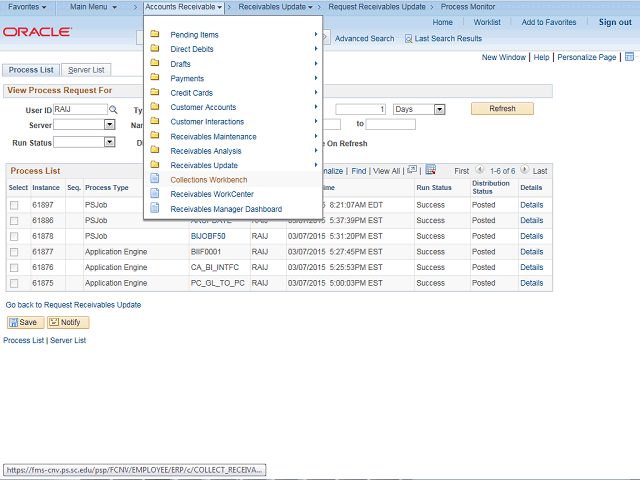The image size is (640, 480).
Task: Open Receivables WorkCenter menu item
Action: [211, 194]
